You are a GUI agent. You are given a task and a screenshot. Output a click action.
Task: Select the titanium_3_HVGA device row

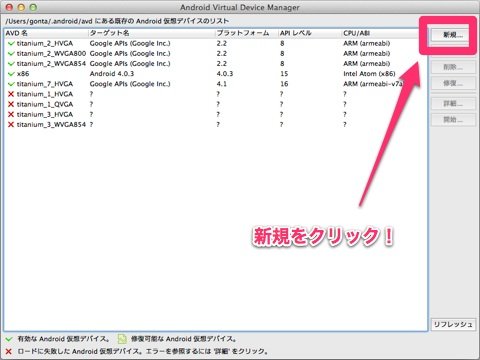pos(216,114)
